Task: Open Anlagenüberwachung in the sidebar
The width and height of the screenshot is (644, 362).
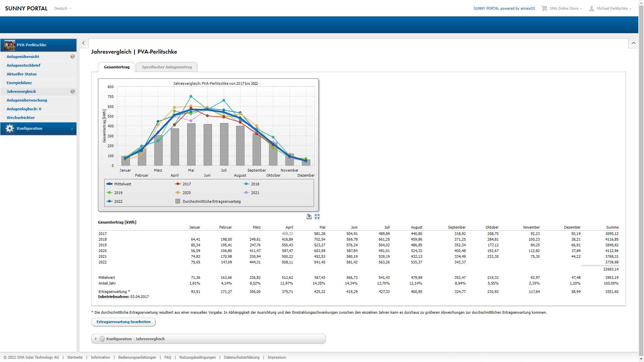Action: 27,100
